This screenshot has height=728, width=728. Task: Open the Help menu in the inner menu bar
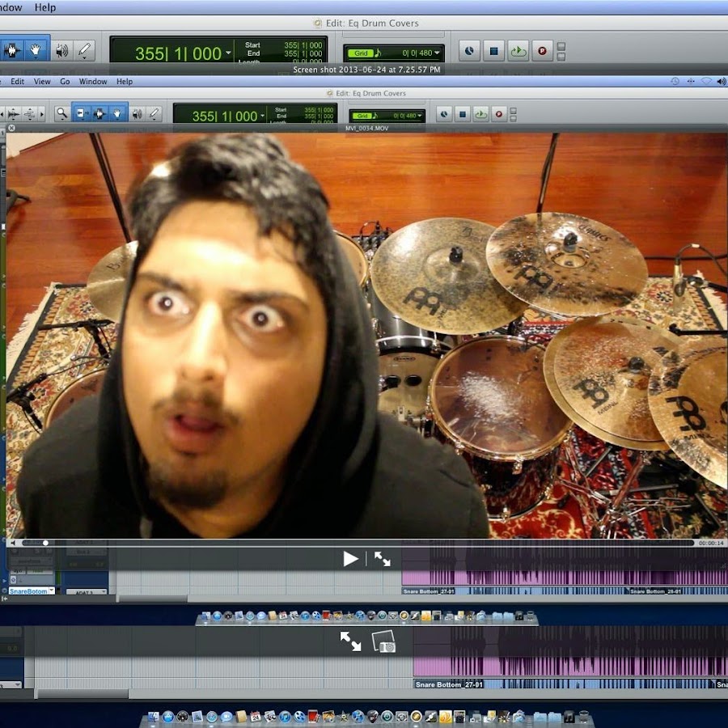pyautogui.click(x=125, y=81)
